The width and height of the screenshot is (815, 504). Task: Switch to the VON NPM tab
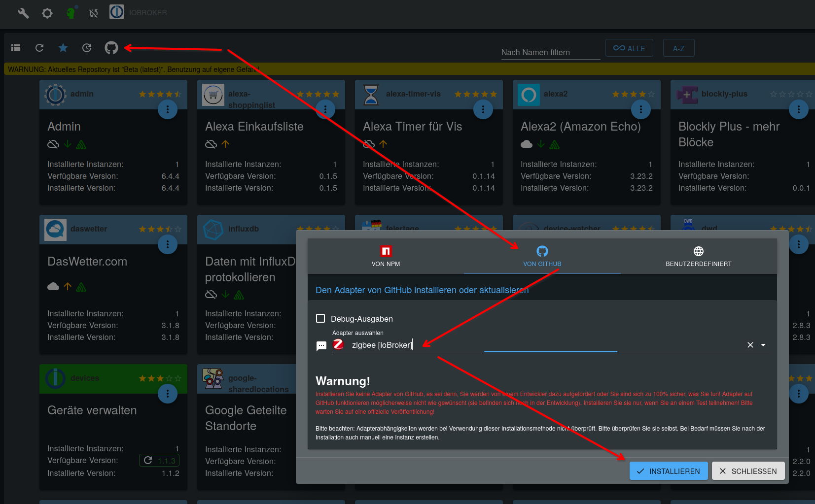coord(386,257)
